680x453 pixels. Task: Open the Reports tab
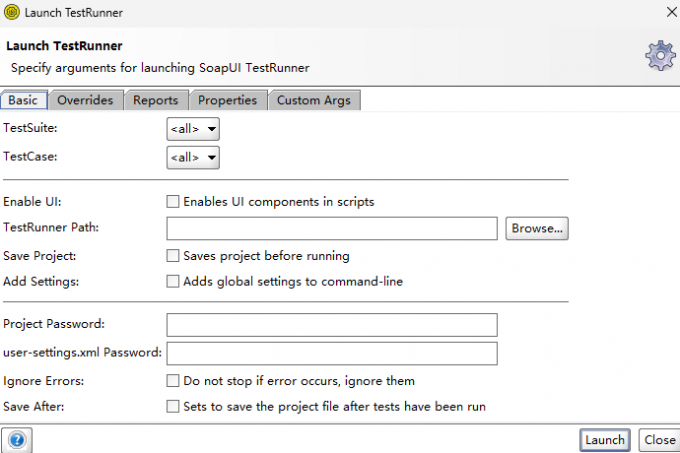pyautogui.click(x=156, y=100)
